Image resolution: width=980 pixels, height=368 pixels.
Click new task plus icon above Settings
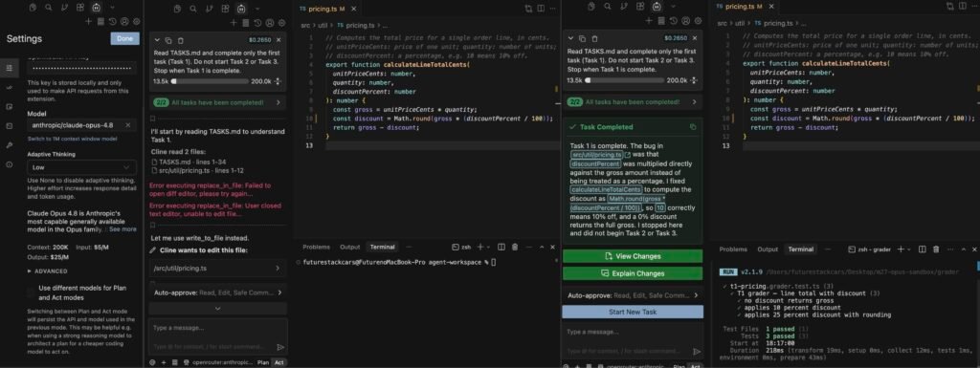pos(89,21)
